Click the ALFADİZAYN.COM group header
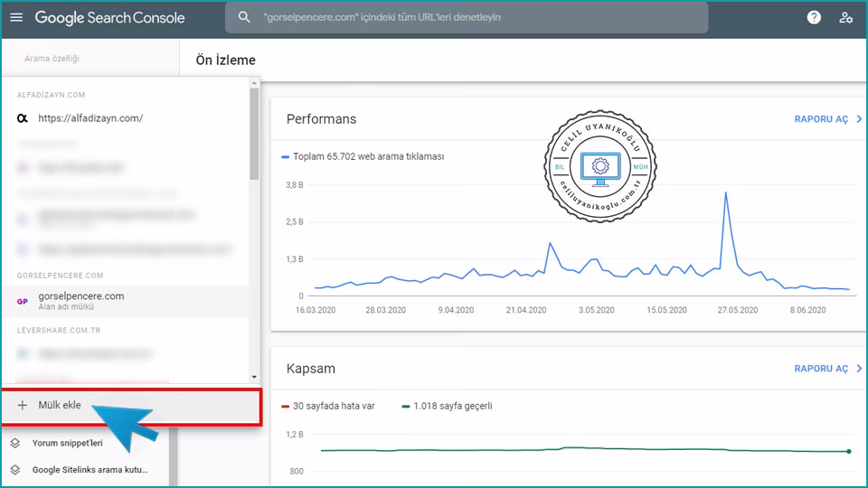 (51, 95)
